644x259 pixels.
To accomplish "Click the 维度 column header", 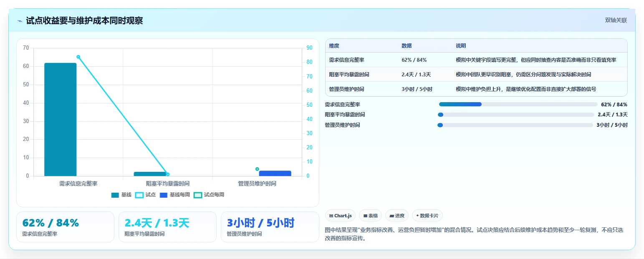I will tap(334, 46).
